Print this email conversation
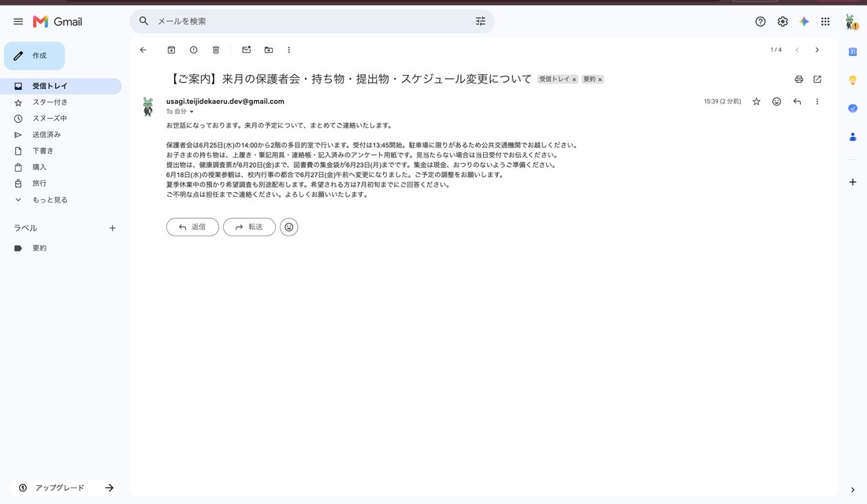Screen dimensions: 867x504 pyautogui.click(x=798, y=79)
